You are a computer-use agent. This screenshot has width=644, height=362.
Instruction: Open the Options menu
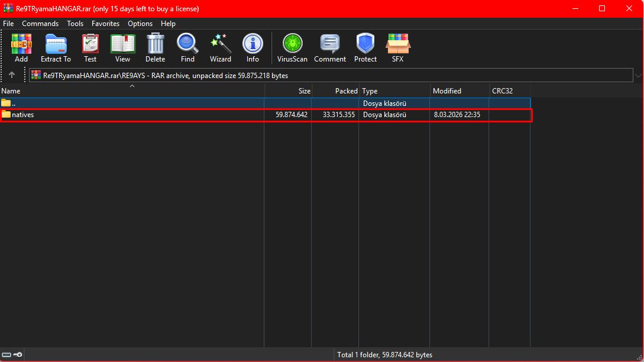coord(140,24)
